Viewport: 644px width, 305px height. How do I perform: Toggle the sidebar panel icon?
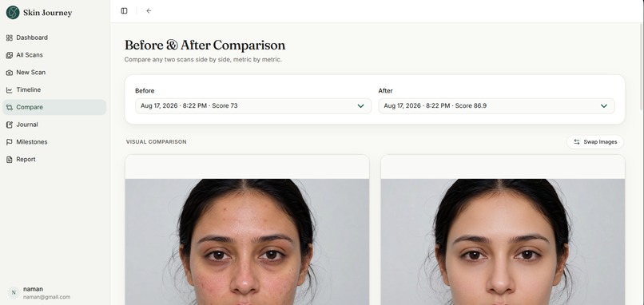[x=124, y=10]
